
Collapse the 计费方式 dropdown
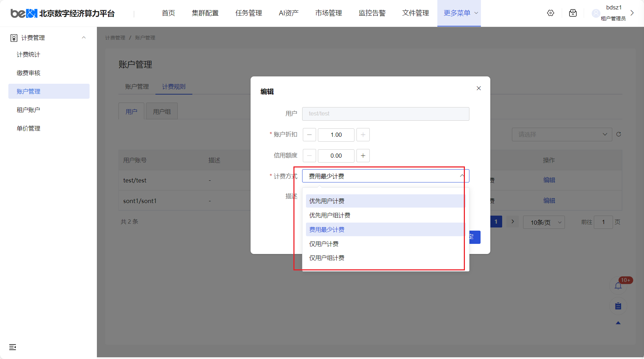coord(462,176)
